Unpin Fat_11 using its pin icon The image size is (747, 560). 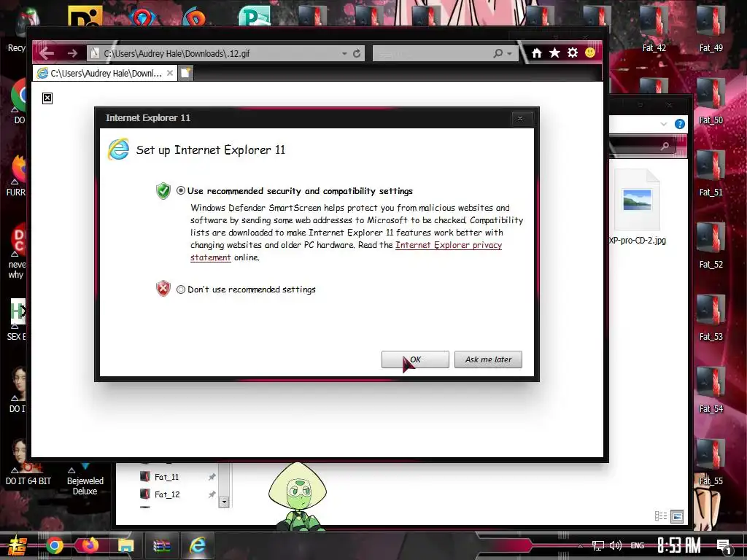click(212, 477)
